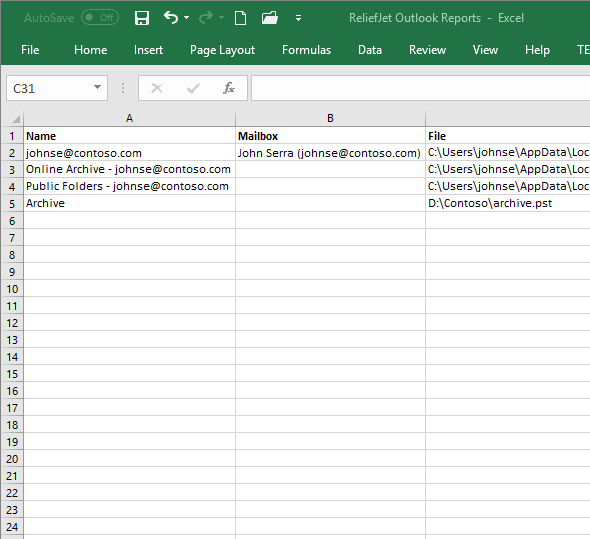Click the Select All corner triangle

(15, 119)
